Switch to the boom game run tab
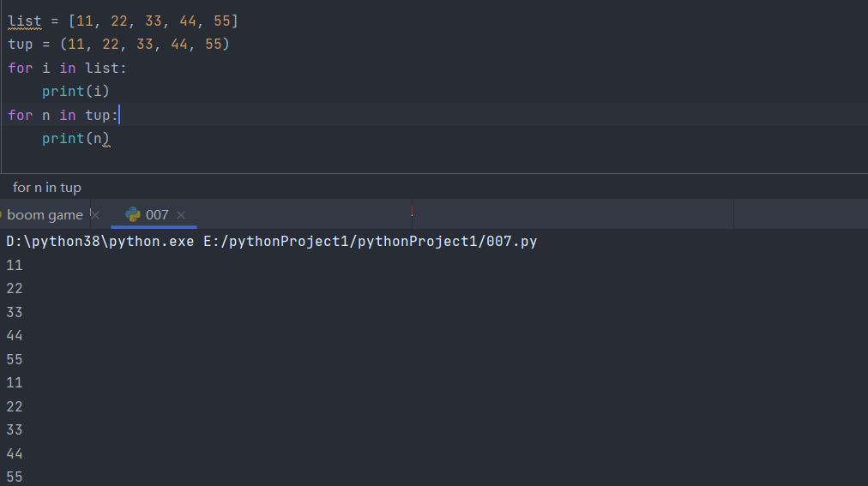This screenshot has width=868, height=486. (45, 215)
